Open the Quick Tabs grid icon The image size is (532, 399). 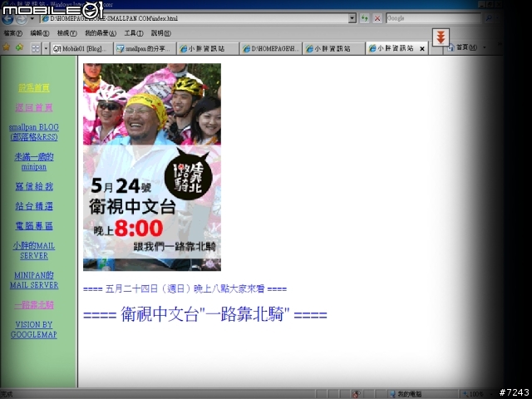coord(36,48)
